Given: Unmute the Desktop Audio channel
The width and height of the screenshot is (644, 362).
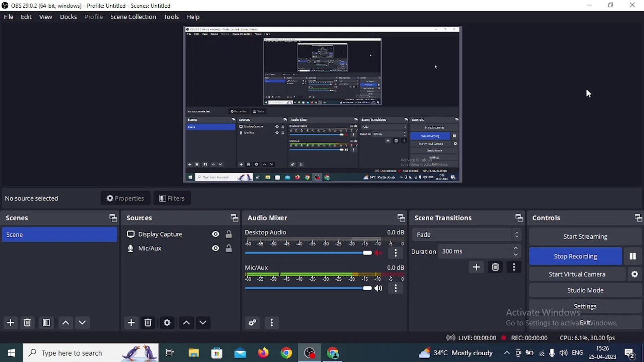Looking at the screenshot, I should [x=378, y=253].
